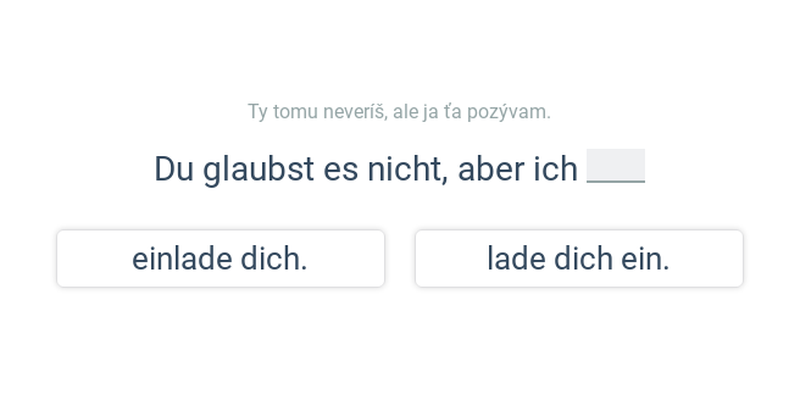Tap the word 'ich' before the blank
The height and width of the screenshot is (400, 800).
point(556,169)
